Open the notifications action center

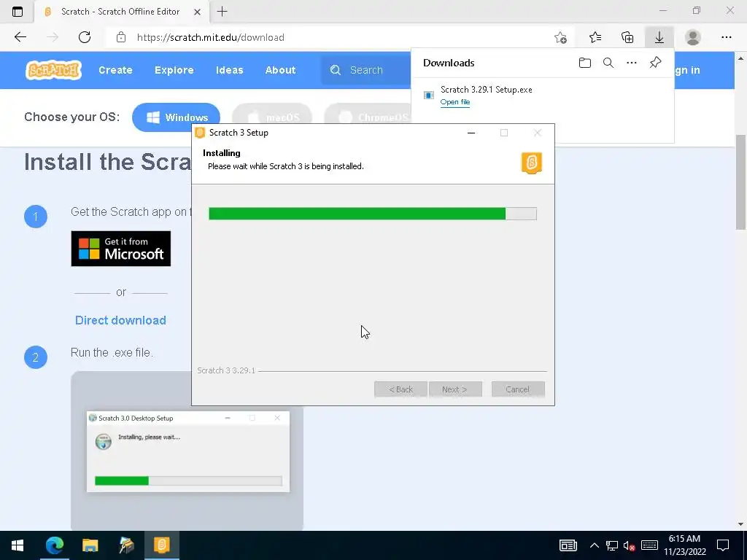pyautogui.click(x=723, y=545)
